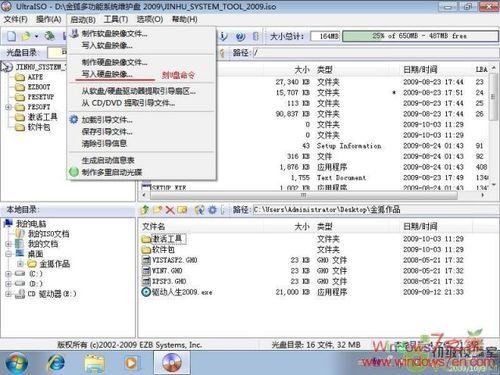The height and width of the screenshot is (375, 500).
Task: Open the 选项(O) menu
Action: pos(150,19)
